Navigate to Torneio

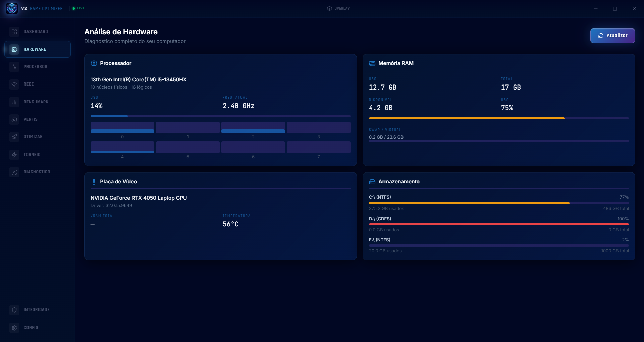(x=38, y=155)
